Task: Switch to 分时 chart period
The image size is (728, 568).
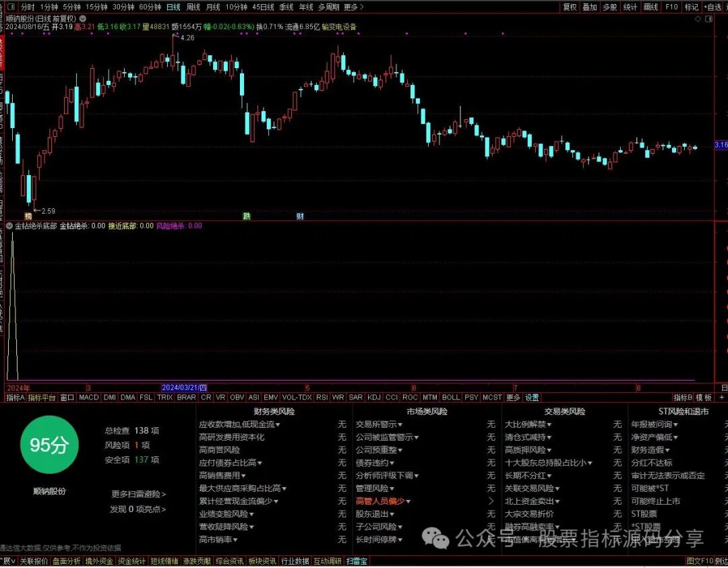Action: click(28, 7)
